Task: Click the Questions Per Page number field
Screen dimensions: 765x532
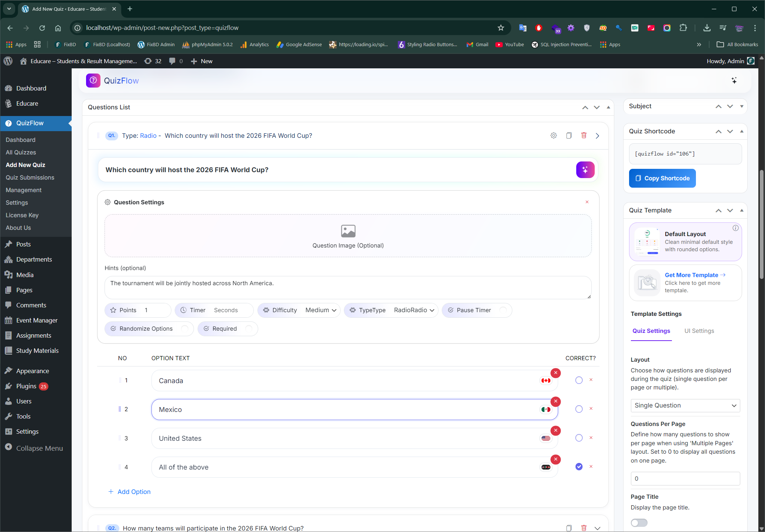Action: tap(685, 478)
